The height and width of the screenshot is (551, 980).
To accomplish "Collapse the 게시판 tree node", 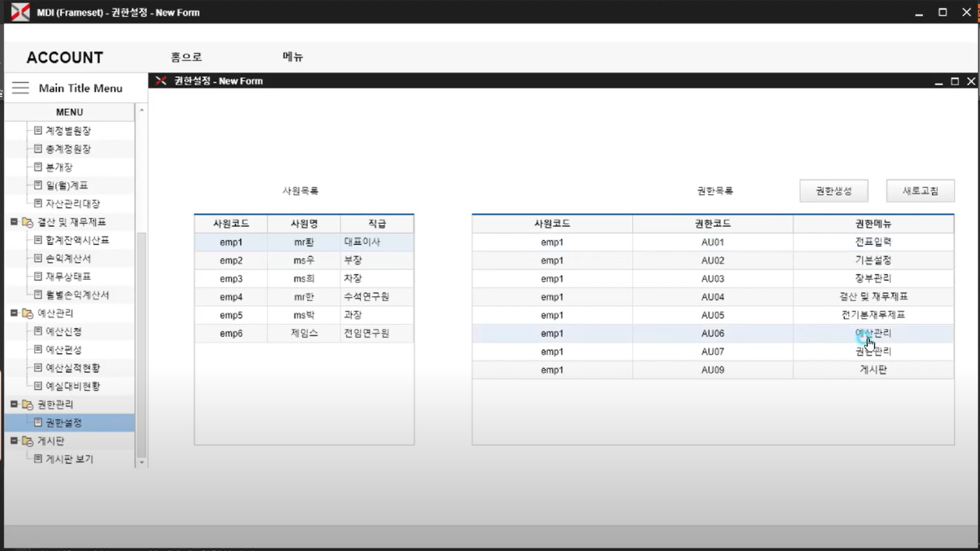I will pos(14,441).
